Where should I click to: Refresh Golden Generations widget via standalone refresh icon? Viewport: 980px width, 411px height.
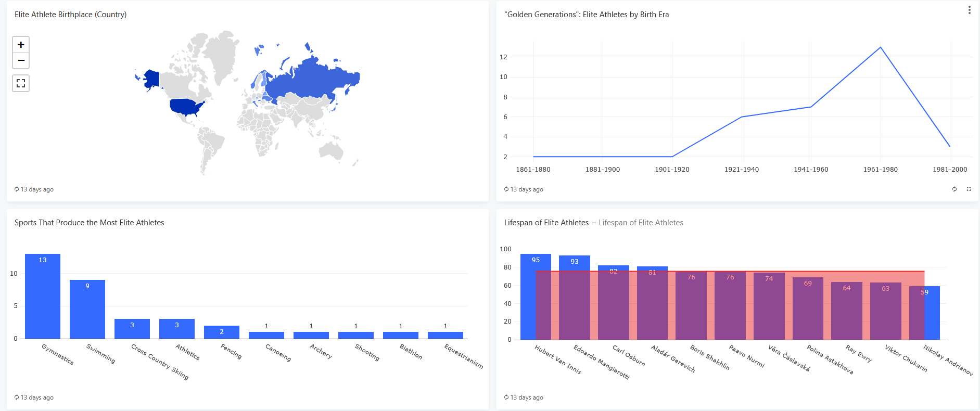(x=954, y=189)
